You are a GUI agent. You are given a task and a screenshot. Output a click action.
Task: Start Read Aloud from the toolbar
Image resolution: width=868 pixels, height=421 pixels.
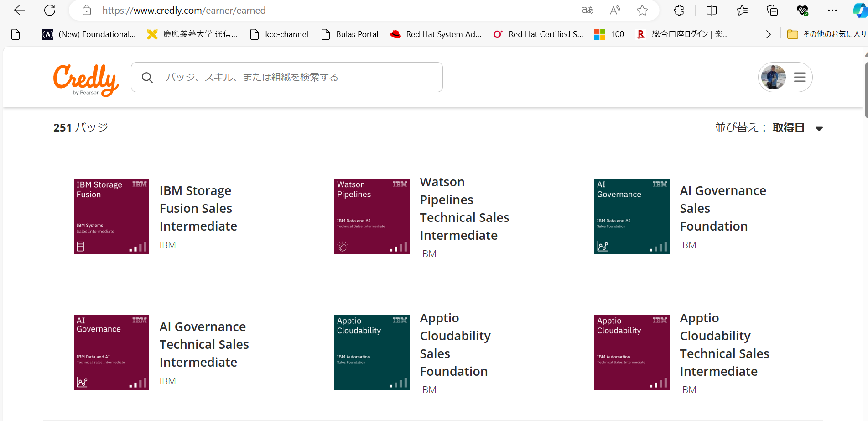[x=614, y=10]
